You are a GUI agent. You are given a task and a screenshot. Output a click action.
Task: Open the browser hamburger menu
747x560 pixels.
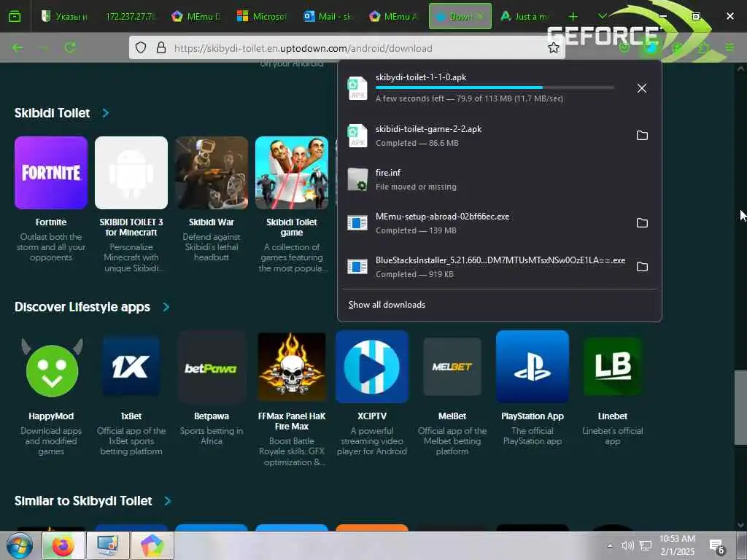(x=729, y=47)
